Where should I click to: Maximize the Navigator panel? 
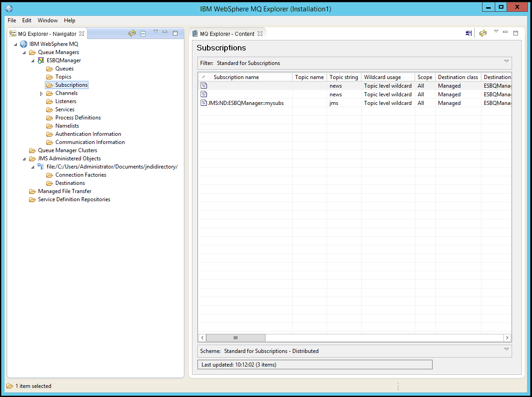click(x=176, y=33)
